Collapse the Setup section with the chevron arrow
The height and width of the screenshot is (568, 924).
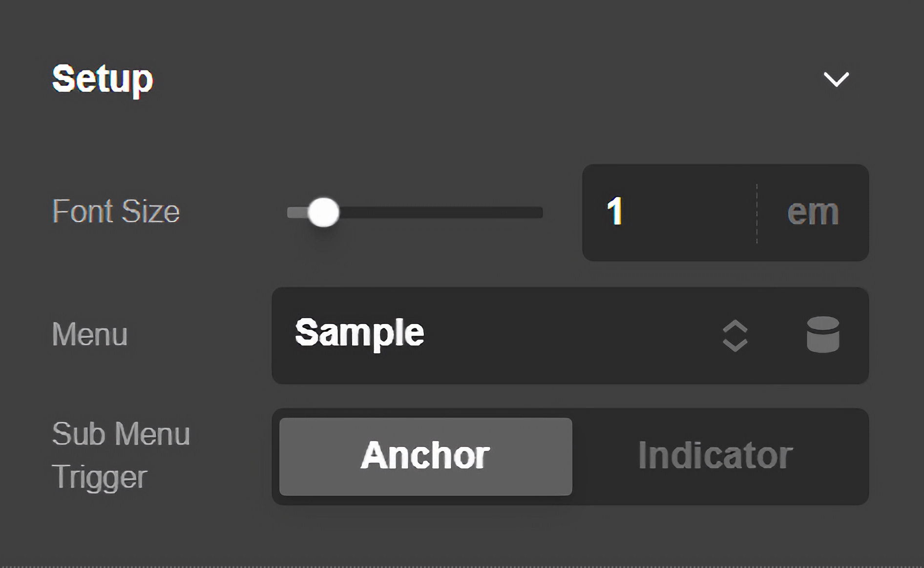pyautogui.click(x=836, y=79)
